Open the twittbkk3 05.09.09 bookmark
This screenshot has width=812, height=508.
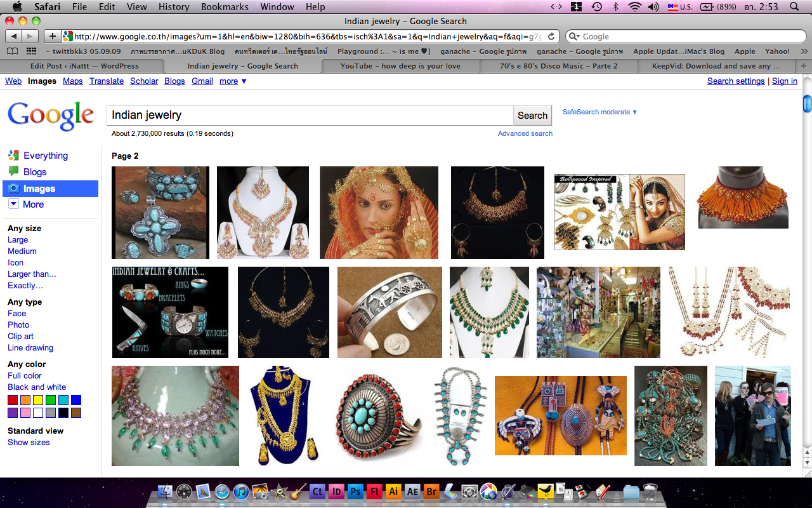click(x=83, y=51)
